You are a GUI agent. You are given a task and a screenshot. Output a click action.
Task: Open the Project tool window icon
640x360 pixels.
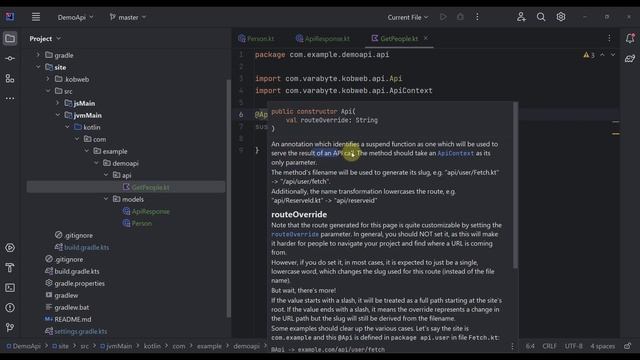click(10, 38)
